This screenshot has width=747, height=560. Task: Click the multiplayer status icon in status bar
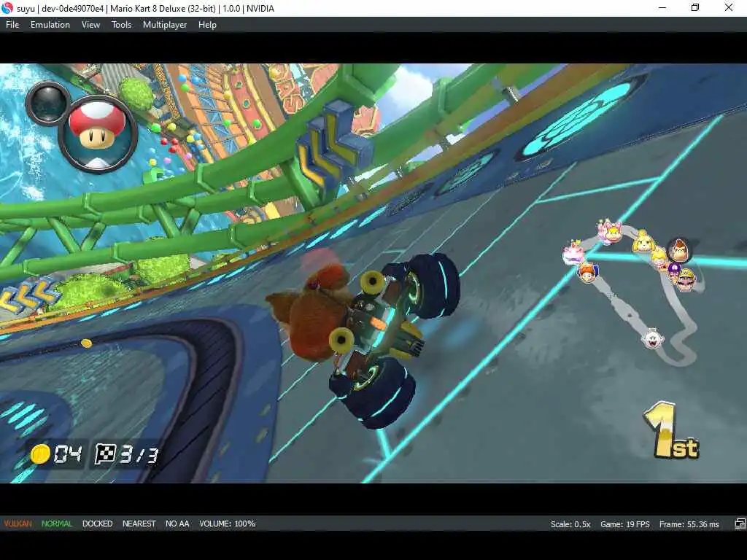(740, 524)
